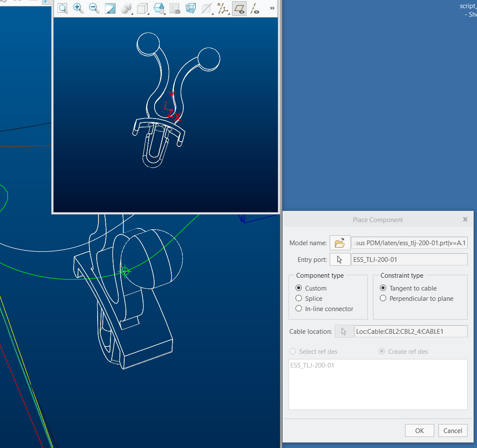Activate the Zoom Out tool
This screenshot has width=477, height=448.
coord(94,8)
